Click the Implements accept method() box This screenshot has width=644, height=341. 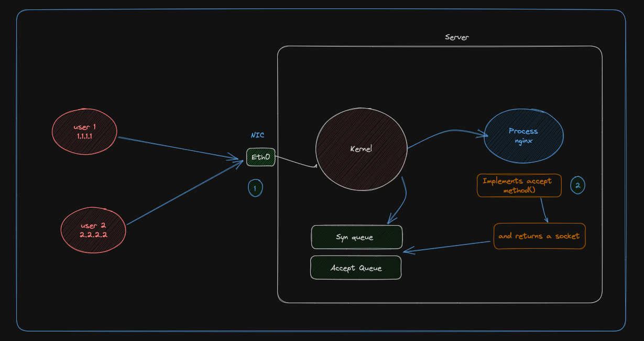519,186
